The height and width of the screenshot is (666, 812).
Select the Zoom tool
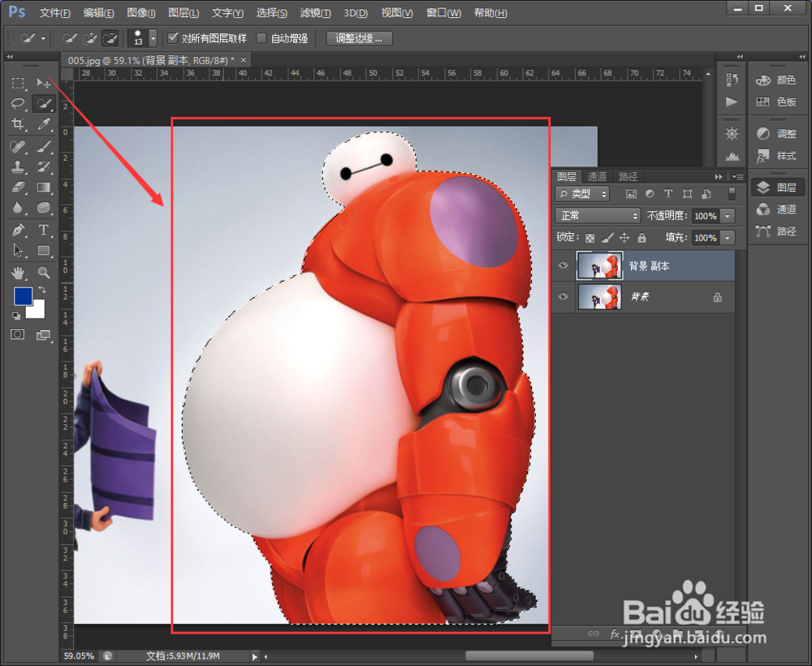(44, 272)
